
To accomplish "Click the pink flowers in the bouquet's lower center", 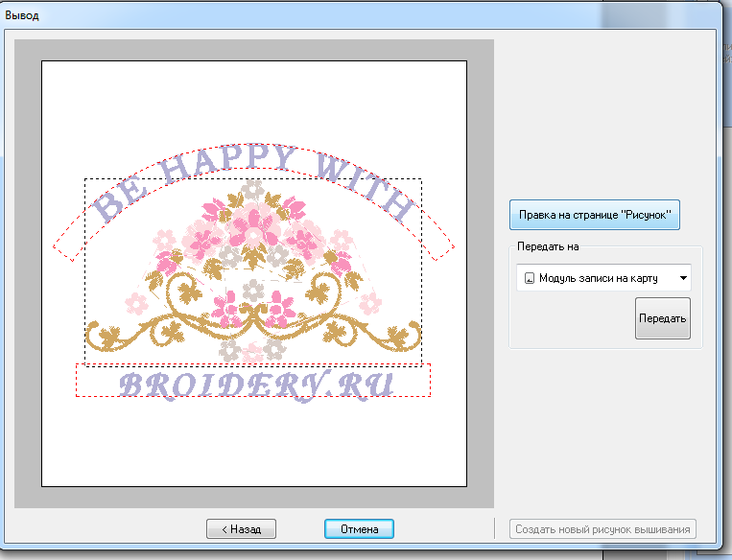I will 228,307.
